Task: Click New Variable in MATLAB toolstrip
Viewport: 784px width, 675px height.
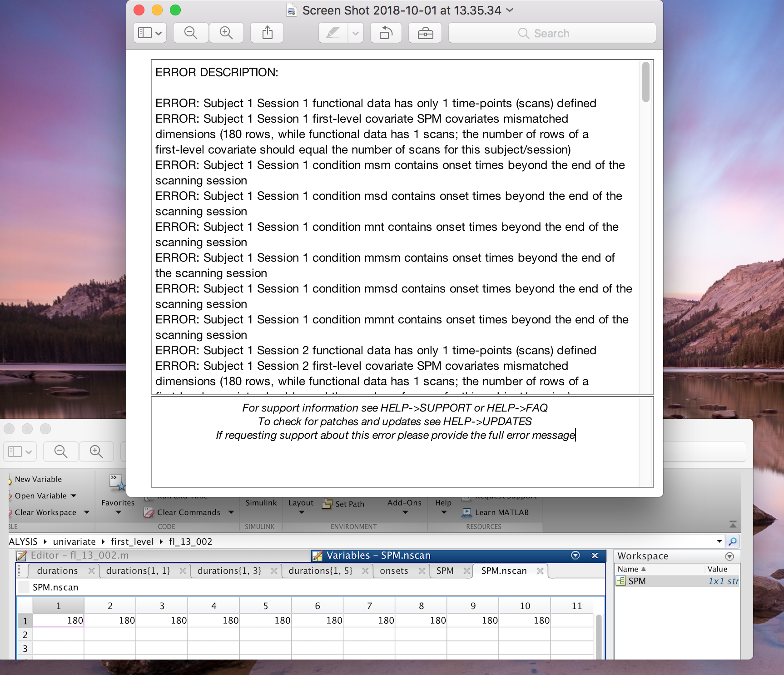Action: (38, 479)
